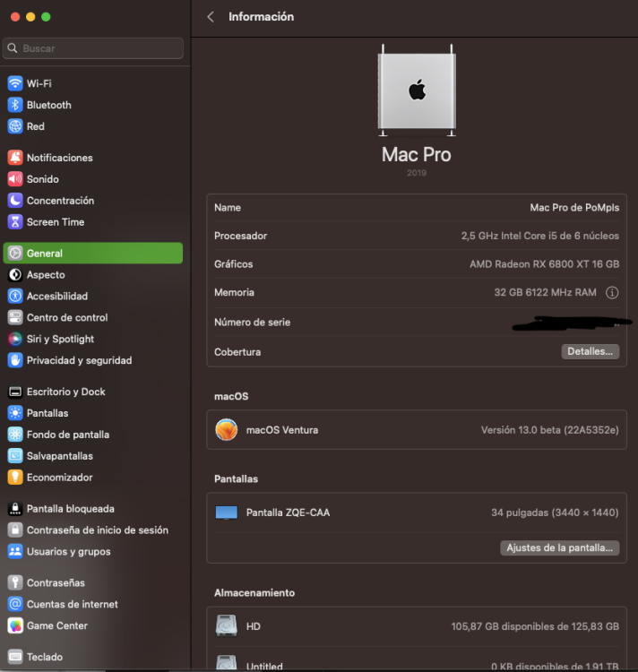Open Concentración moon icon
Viewport: 638px width, 672px height.
point(15,200)
